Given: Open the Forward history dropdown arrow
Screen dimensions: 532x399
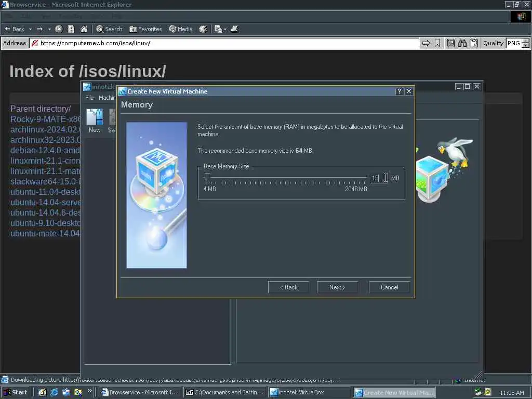Looking at the screenshot, I should click(49, 29).
